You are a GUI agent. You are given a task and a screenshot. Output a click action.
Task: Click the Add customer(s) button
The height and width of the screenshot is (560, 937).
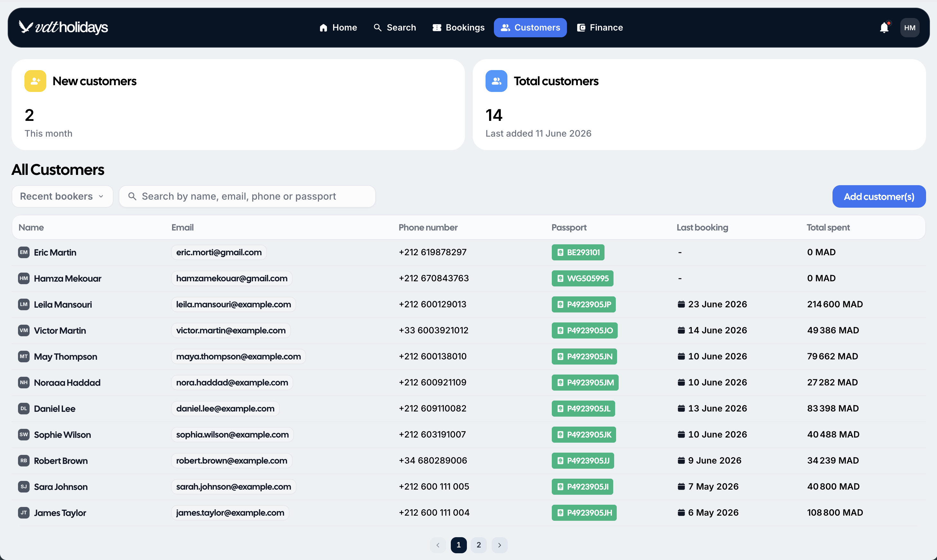pos(879,196)
